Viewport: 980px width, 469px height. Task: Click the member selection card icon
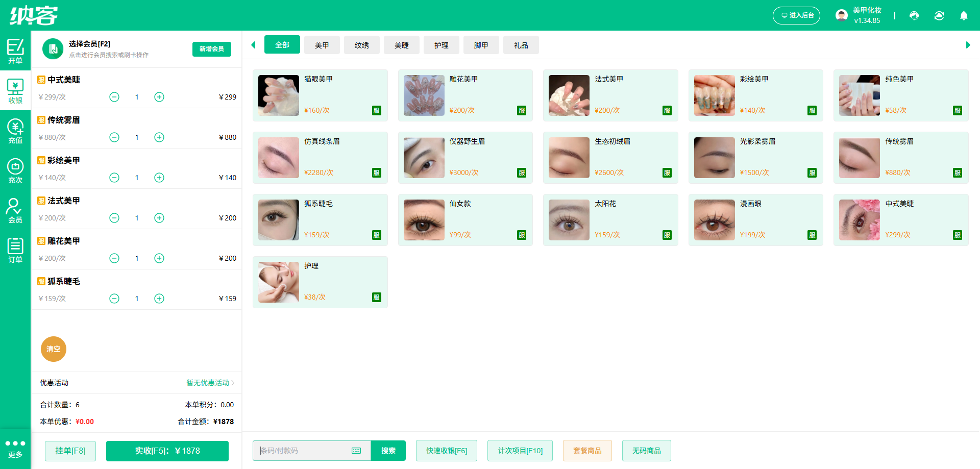click(x=53, y=49)
